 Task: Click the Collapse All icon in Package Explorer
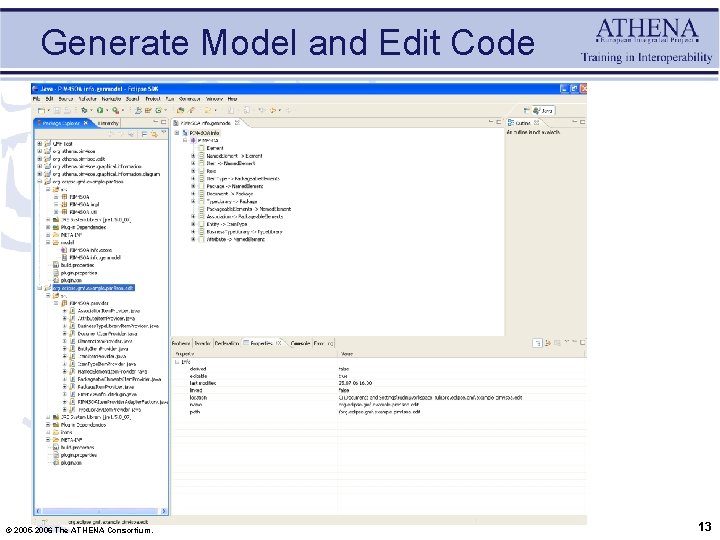pos(144,134)
